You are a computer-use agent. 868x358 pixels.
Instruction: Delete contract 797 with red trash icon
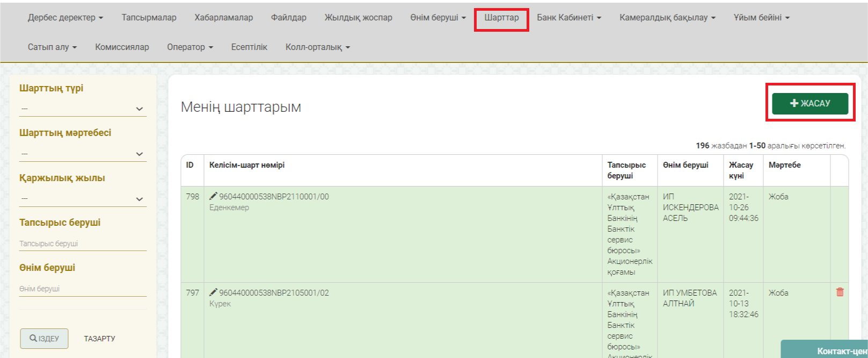coord(840,292)
